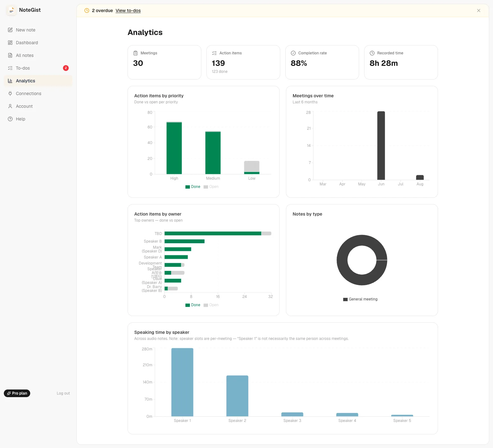The image size is (493, 448).
Task: Toggle Open series in owner chart legend
Action: pos(211,305)
